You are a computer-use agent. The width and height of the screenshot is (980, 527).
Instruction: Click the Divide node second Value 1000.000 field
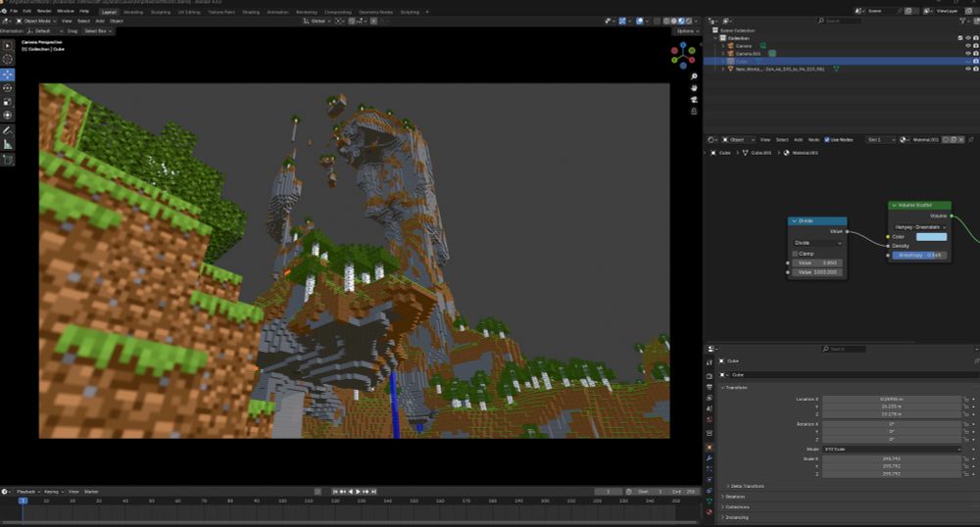(x=817, y=272)
